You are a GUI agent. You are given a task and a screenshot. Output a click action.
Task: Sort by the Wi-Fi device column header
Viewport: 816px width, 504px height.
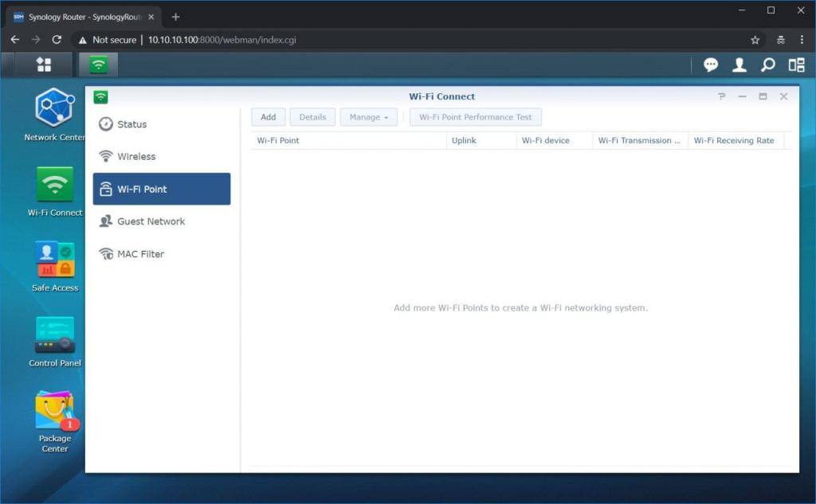pyautogui.click(x=555, y=140)
